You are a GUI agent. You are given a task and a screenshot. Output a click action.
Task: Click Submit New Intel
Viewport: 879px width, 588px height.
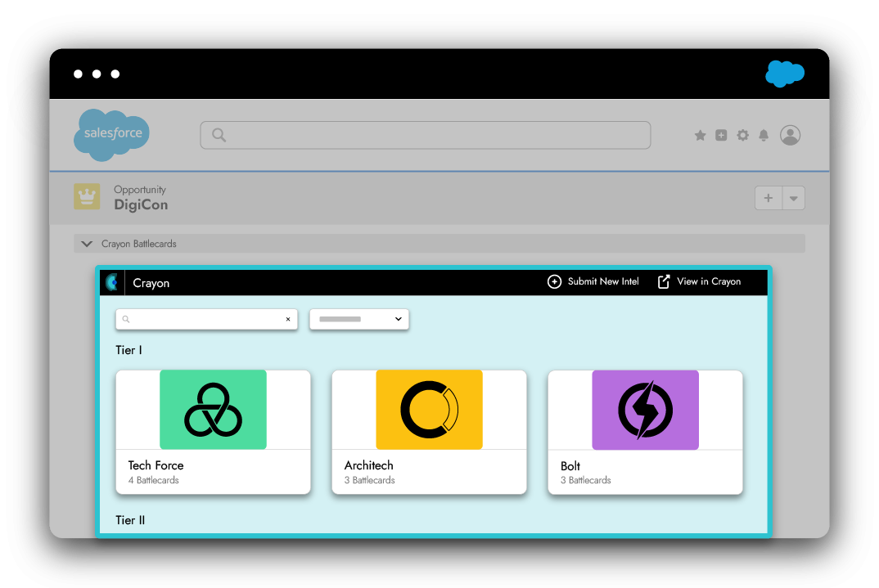coord(593,281)
